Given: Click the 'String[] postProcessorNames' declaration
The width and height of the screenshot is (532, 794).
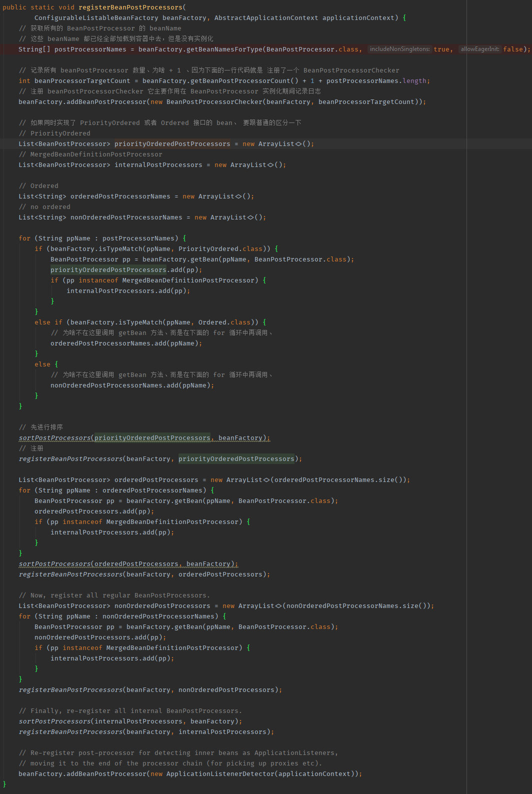Looking at the screenshot, I should click(x=72, y=49).
